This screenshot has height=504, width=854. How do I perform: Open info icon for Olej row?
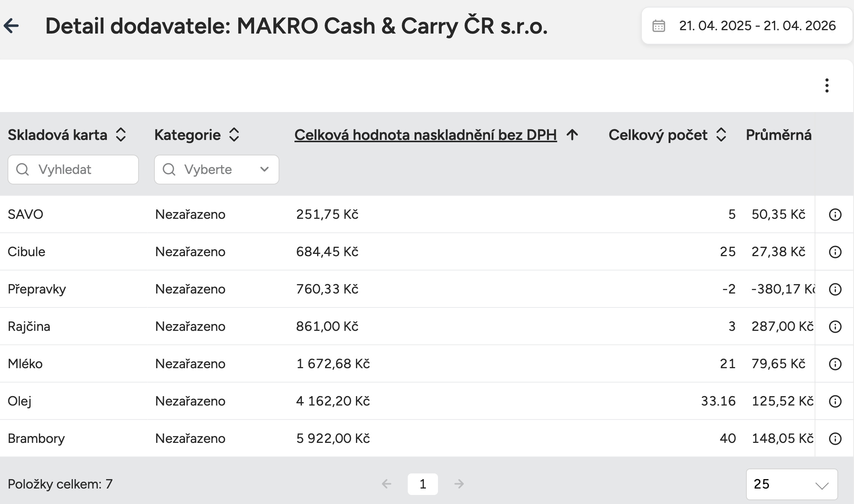(x=835, y=401)
